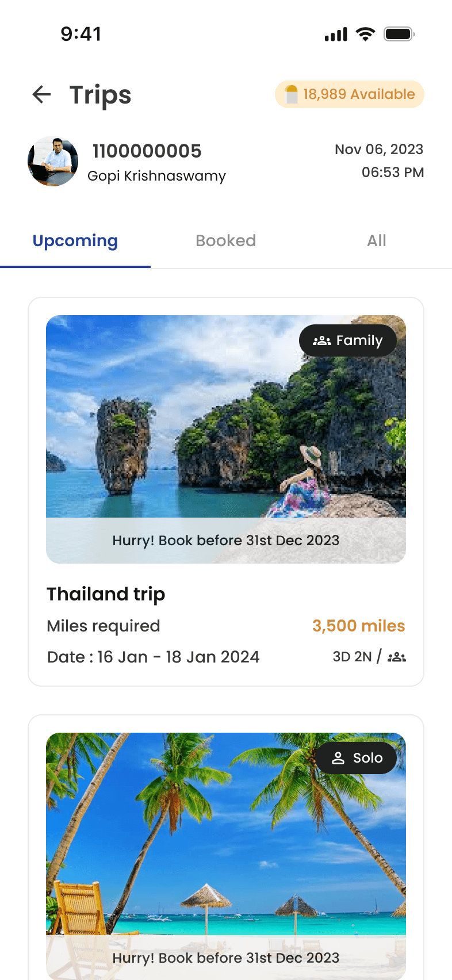Open the Thailand island trip photo

click(226, 439)
